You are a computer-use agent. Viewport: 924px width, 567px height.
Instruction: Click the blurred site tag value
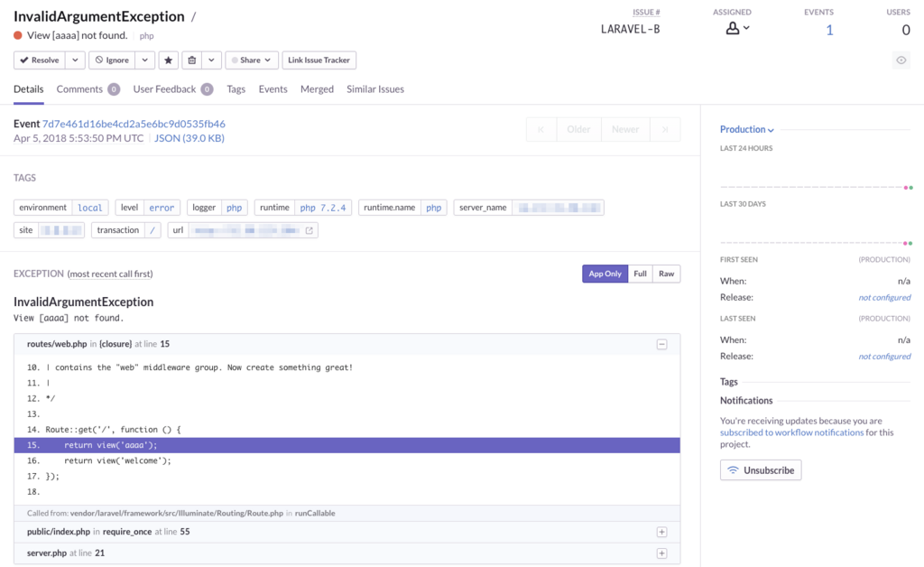coord(61,230)
